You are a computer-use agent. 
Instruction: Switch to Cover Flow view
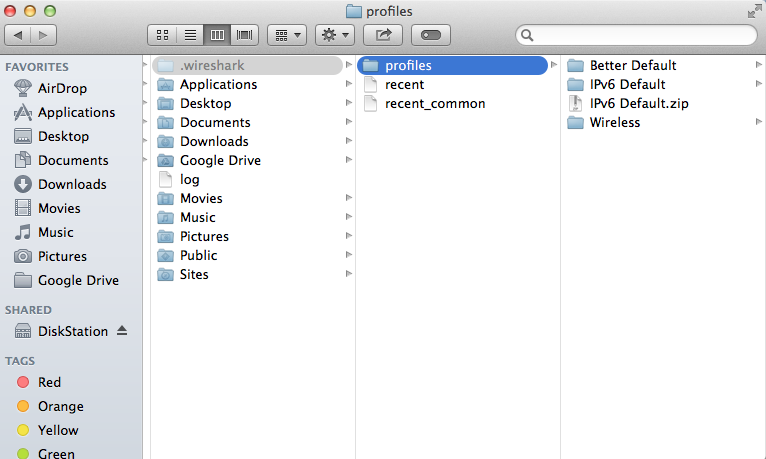coord(244,35)
